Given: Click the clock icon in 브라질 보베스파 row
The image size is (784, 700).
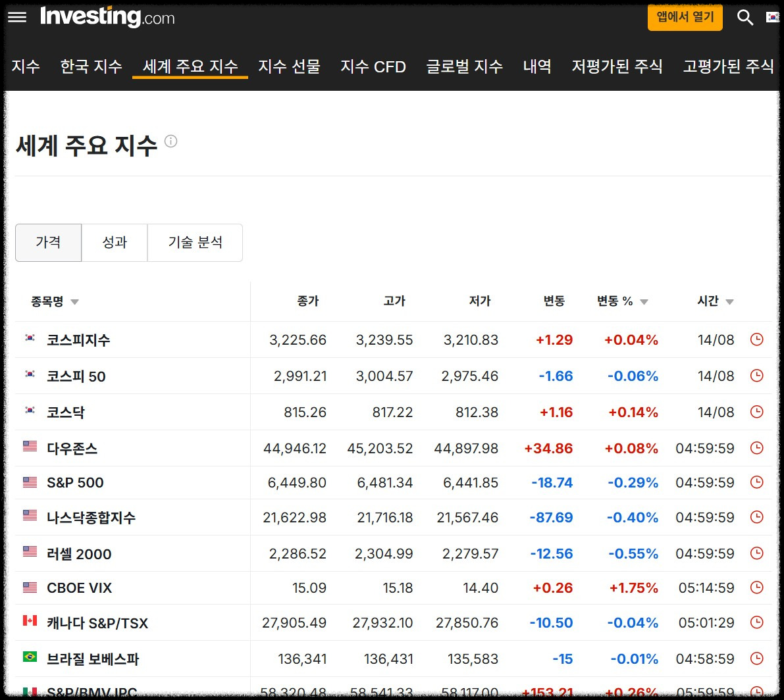Looking at the screenshot, I should (x=757, y=659).
